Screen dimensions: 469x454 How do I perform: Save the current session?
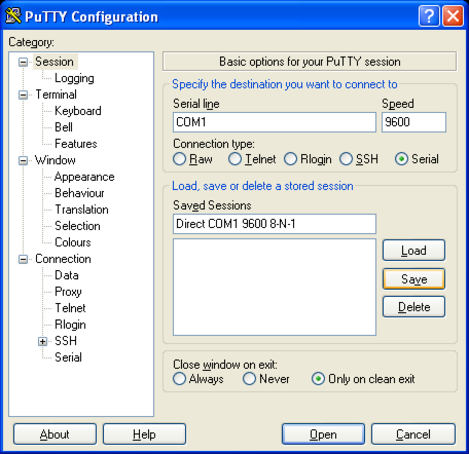pos(414,279)
